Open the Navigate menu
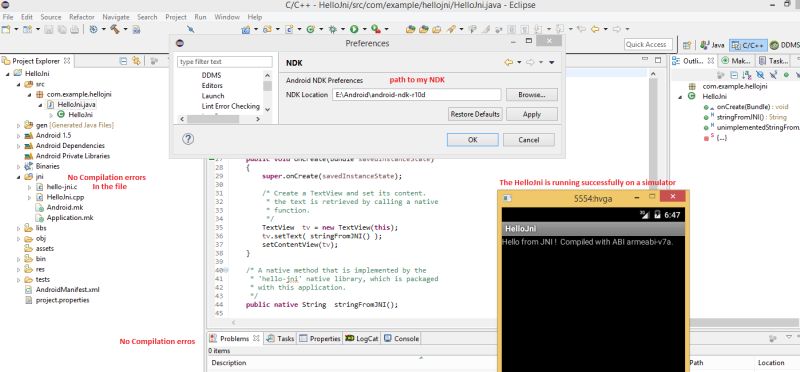The height and width of the screenshot is (372, 800). [x=116, y=17]
